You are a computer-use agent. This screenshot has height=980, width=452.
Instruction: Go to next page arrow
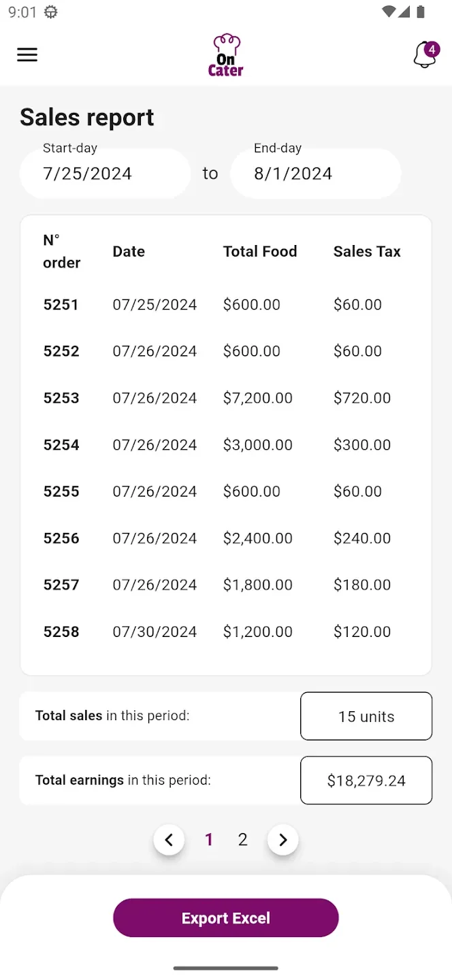pos(283,840)
